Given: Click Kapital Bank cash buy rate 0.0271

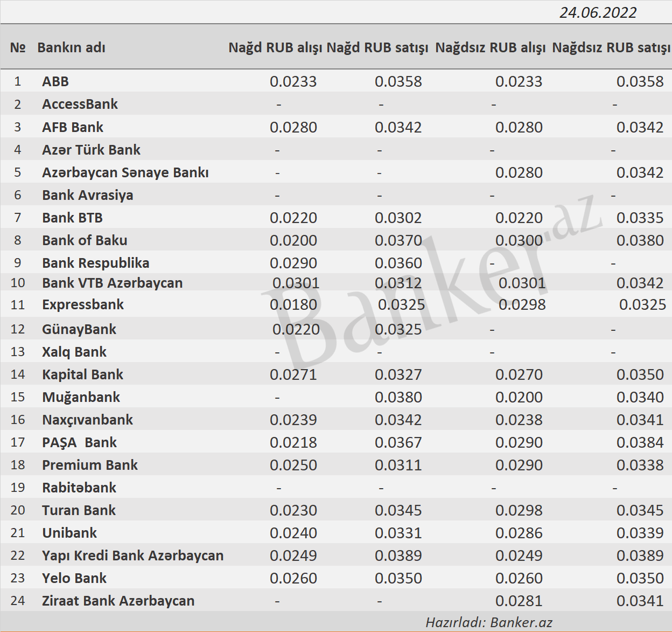Looking at the screenshot, I should click(x=293, y=374).
